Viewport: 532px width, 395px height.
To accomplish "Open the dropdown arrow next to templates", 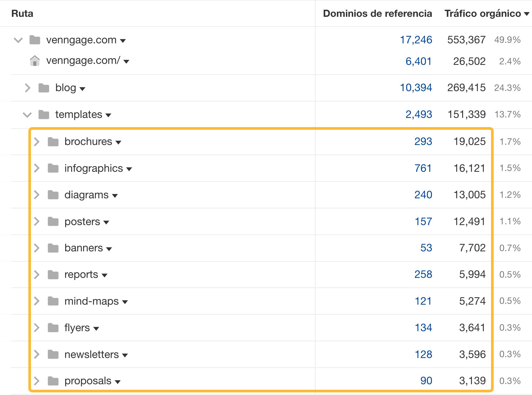I will pos(108,115).
